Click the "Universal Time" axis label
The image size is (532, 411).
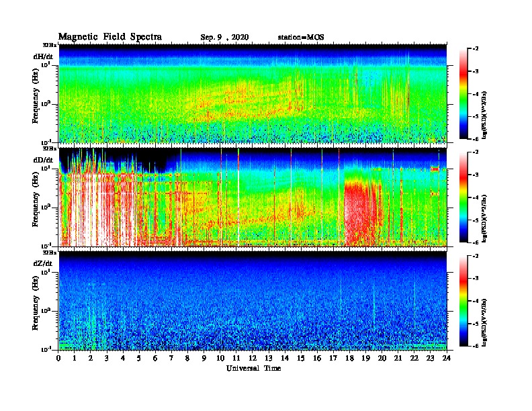click(254, 368)
